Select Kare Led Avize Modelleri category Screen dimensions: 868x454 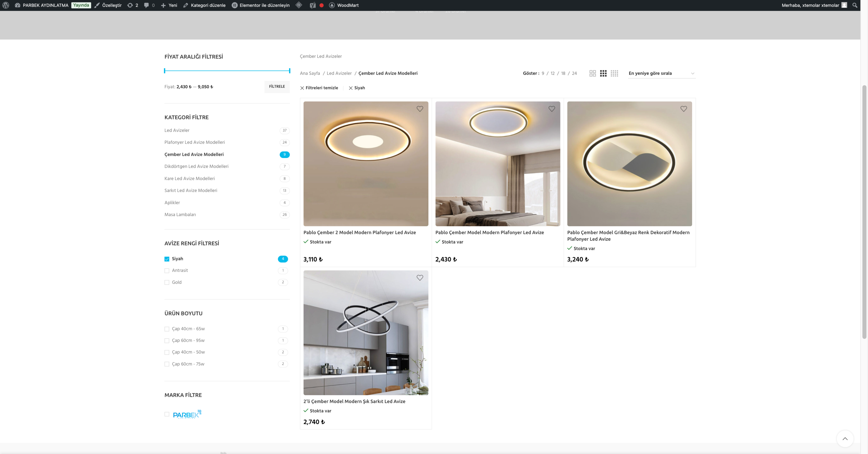coord(190,178)
